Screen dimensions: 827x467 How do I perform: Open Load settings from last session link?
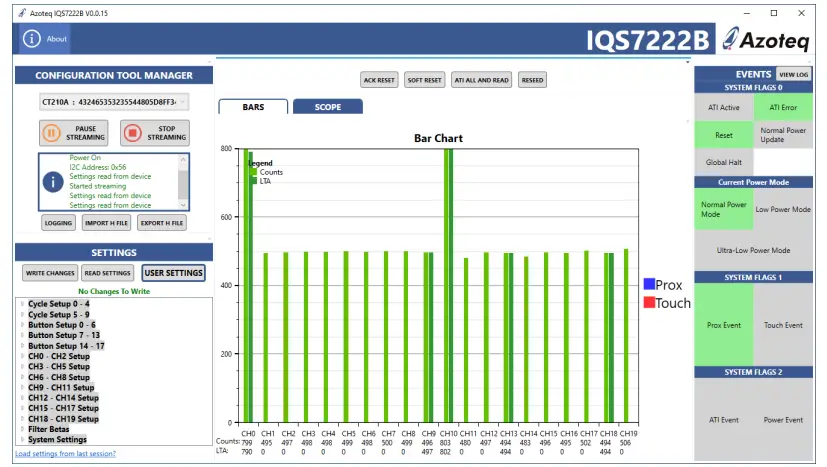[x=65, y=454]
